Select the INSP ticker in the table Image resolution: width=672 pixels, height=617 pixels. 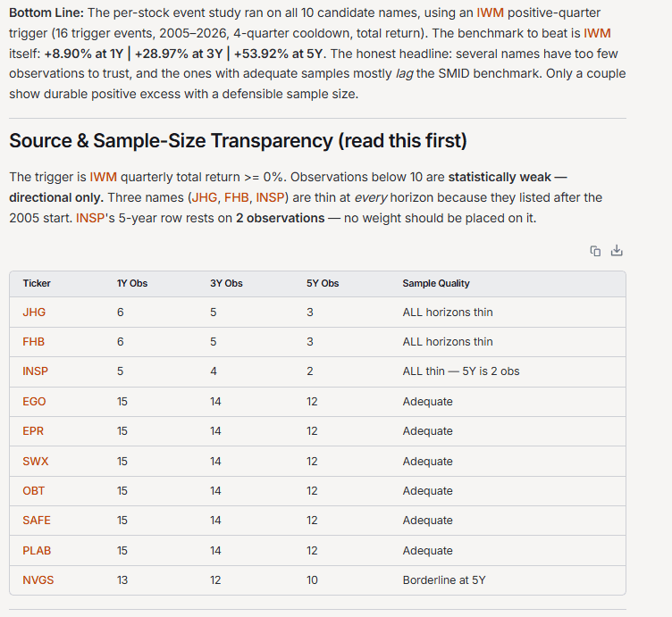tap(35, 371)
